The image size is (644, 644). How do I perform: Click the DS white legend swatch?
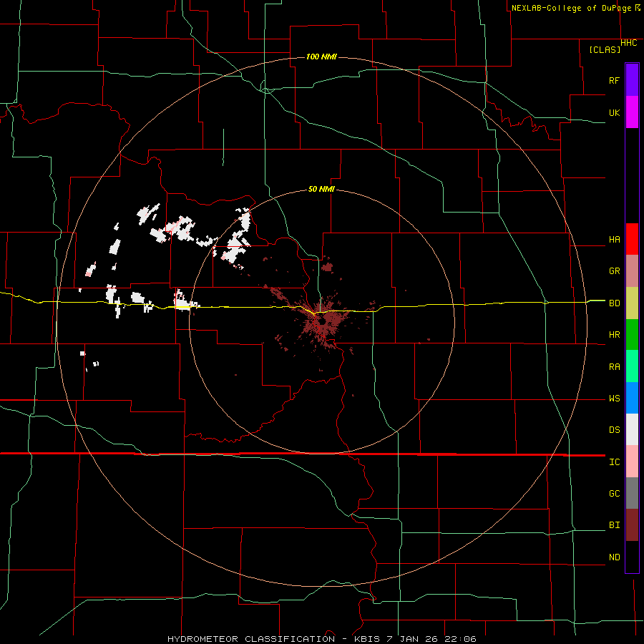[632, 429]
